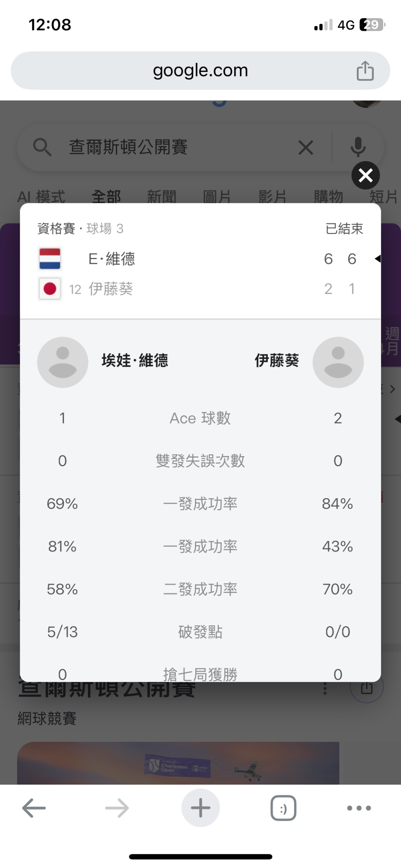The height and width of the screenshot is (868, 401).
Task: Tap the share icon in address bar
Action: pyautogui.click(x=365, y=71)
